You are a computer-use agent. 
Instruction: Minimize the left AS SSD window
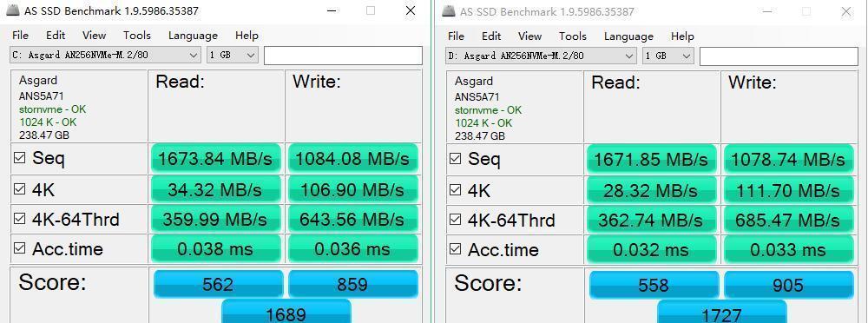point(332,10)
